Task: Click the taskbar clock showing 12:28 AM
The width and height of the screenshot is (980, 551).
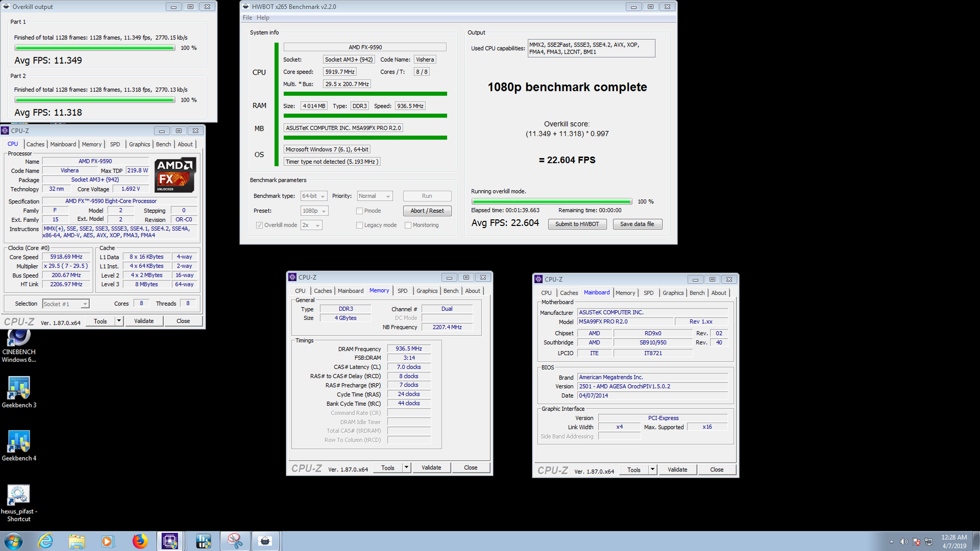Action: (x=954, y=541)
